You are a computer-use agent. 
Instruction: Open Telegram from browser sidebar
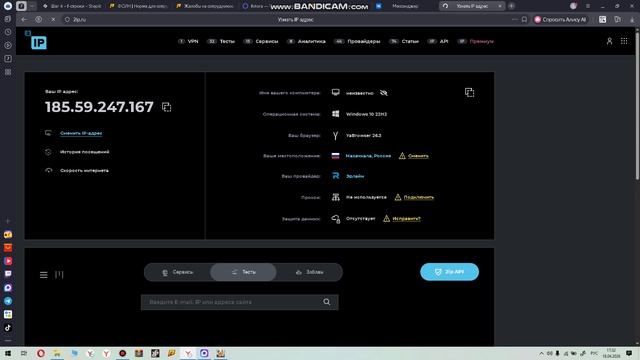(8, 301)
